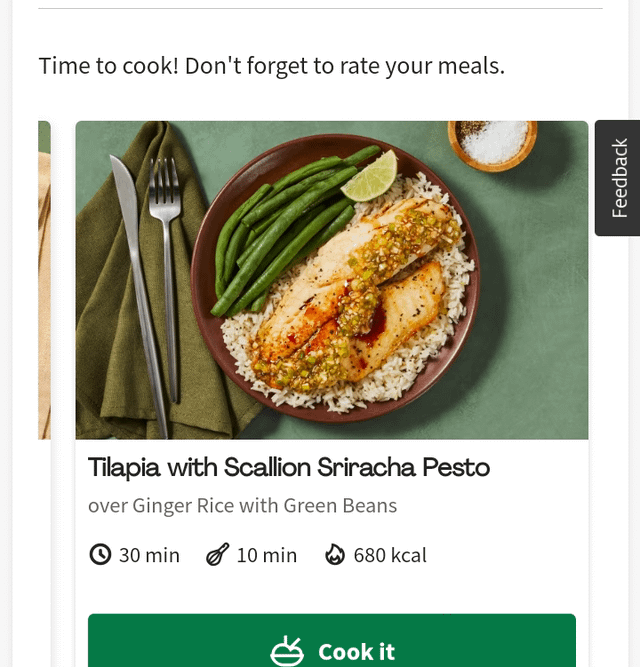640x667 pixels.
Task: Click the "over Ginger Rice with Green Beans" subtitle
Action: [x=242, y=505]
